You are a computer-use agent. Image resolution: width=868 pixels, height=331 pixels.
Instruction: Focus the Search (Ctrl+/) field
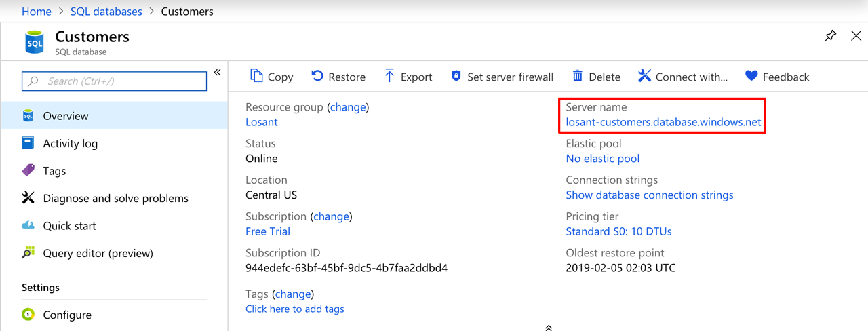coord(114,81)
